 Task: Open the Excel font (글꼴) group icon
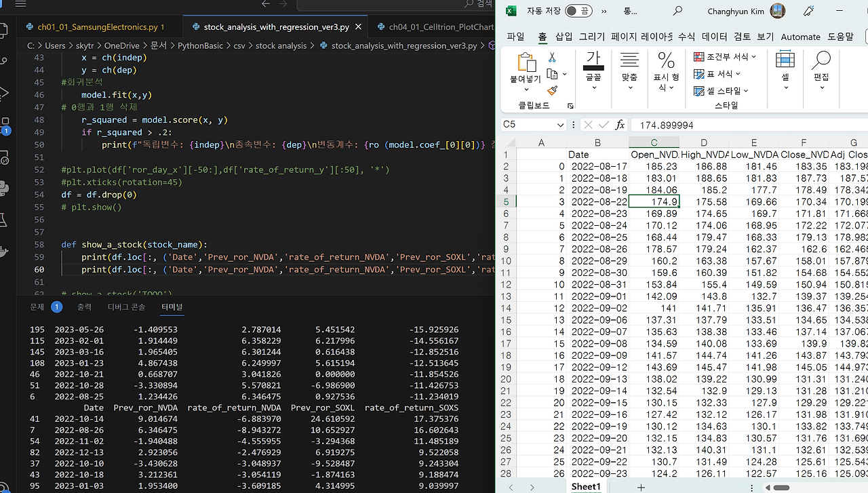pyautogui.click(x=593, y=60)
